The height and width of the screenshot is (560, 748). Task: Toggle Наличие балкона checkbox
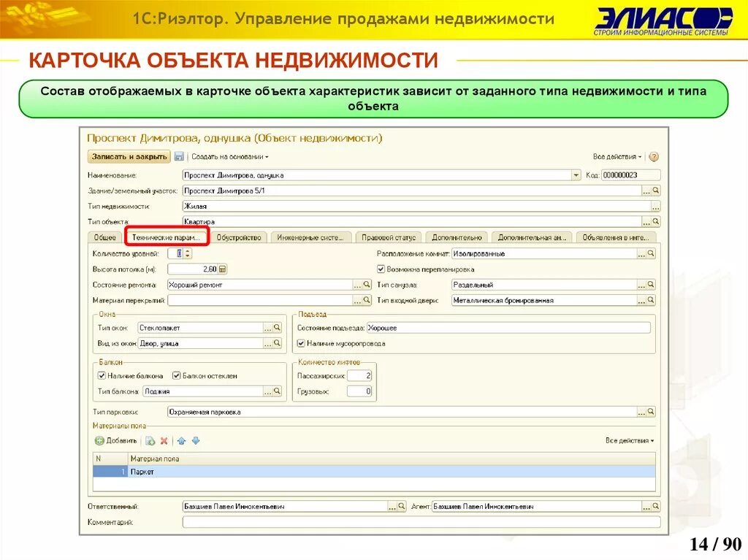pos(102,375)
